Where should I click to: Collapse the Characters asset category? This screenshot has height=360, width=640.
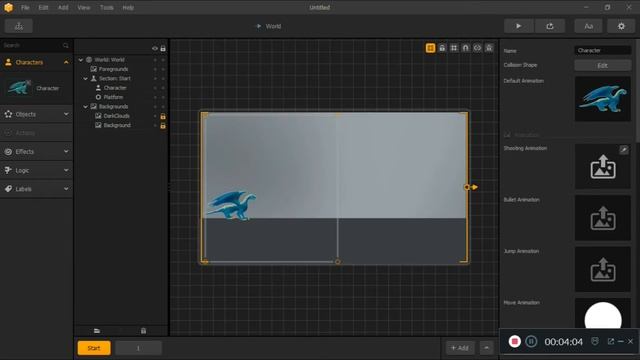tap(66, 62)
